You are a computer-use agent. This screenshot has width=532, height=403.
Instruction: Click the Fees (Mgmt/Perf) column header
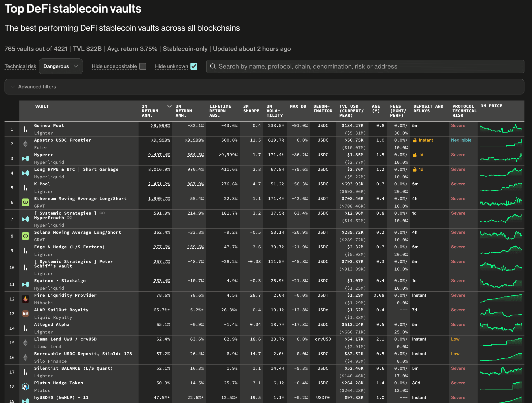(398, 111)
